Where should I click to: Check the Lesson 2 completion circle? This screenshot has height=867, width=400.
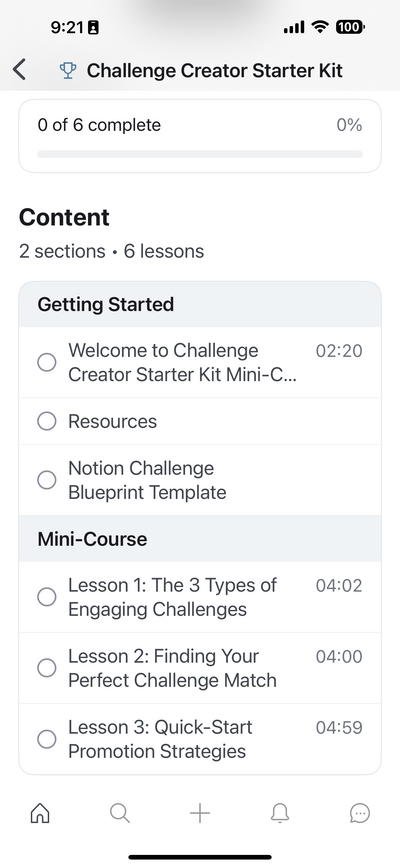point(46,668)
